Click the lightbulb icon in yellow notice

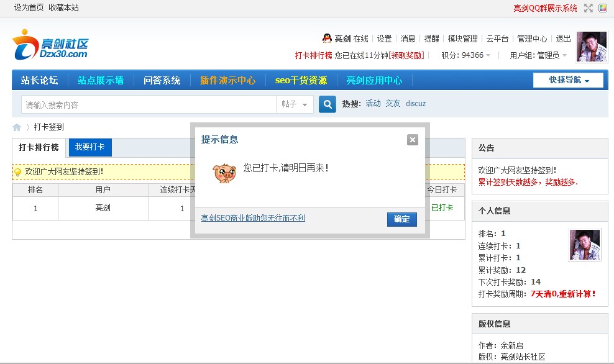pos(17,172)
